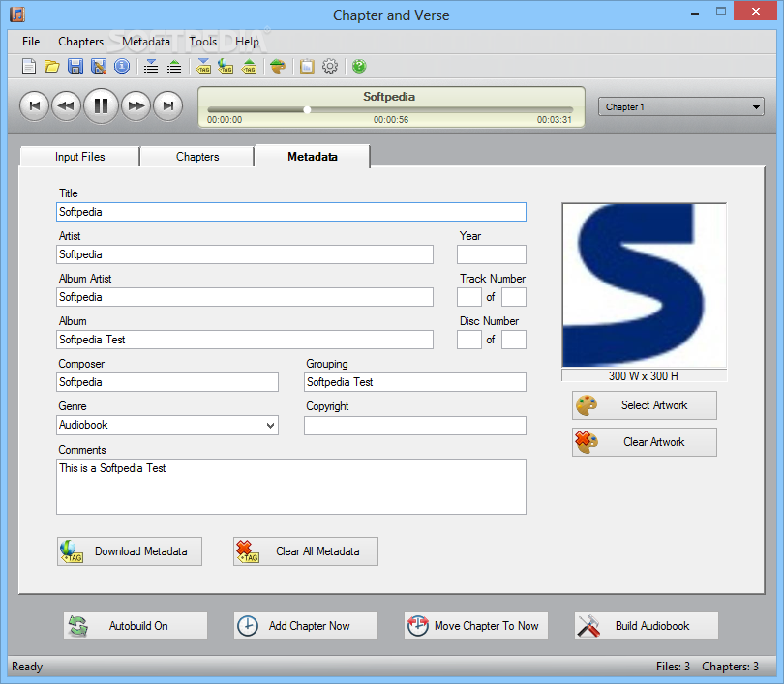This screenshot has width=784, height=684.
Task: Open the File menu
Action: [x=31, y=42]
